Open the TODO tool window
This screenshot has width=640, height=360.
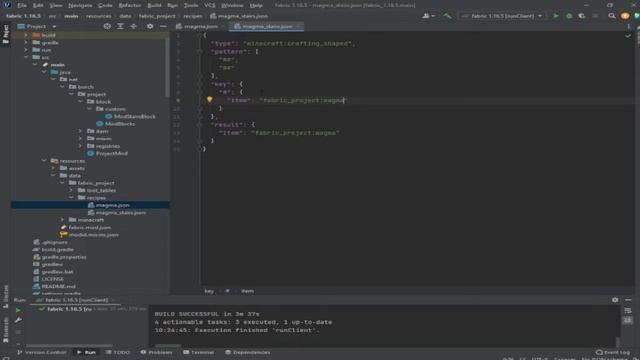(118, 352)
